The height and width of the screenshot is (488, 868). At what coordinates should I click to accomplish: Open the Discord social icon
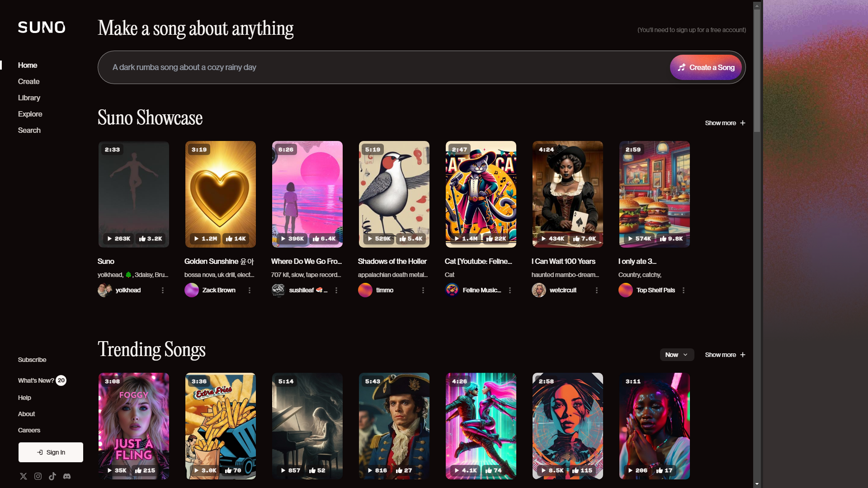[x=67, y=476]
